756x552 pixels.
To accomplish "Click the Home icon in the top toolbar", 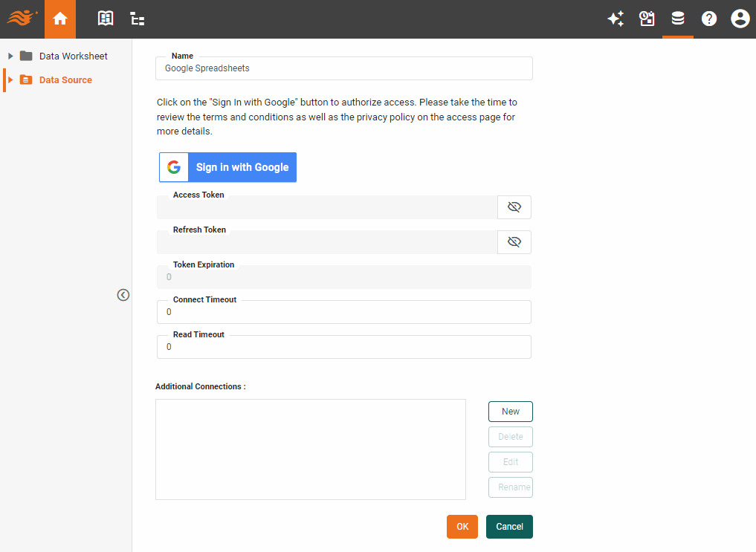I will tap(59, 19).
